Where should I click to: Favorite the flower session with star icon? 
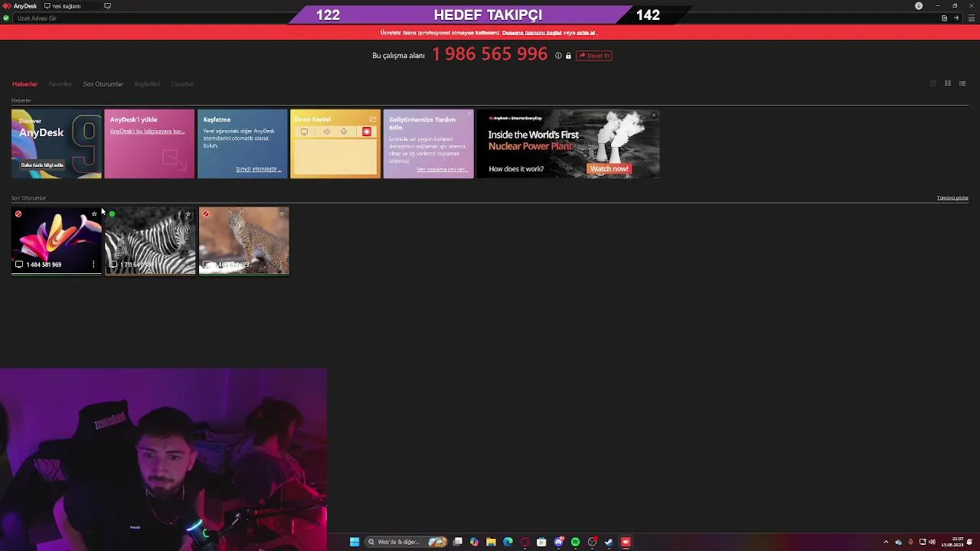[x=94, y=214]
